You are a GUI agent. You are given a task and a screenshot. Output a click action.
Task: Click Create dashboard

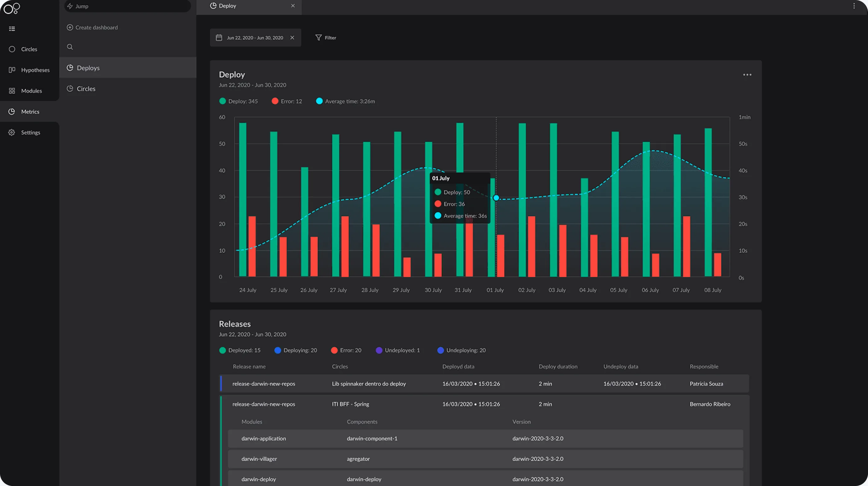pyautogui.click(x=92, y=28)
